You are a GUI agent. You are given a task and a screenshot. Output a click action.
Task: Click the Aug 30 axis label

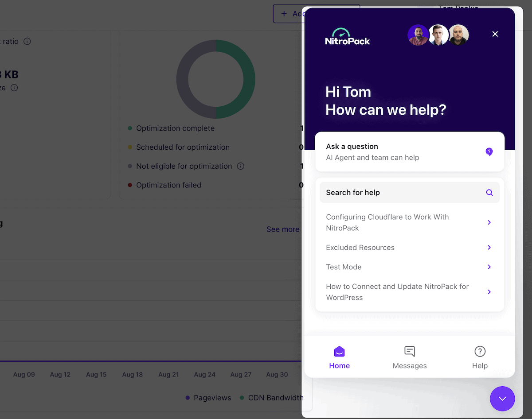(277, 375)
